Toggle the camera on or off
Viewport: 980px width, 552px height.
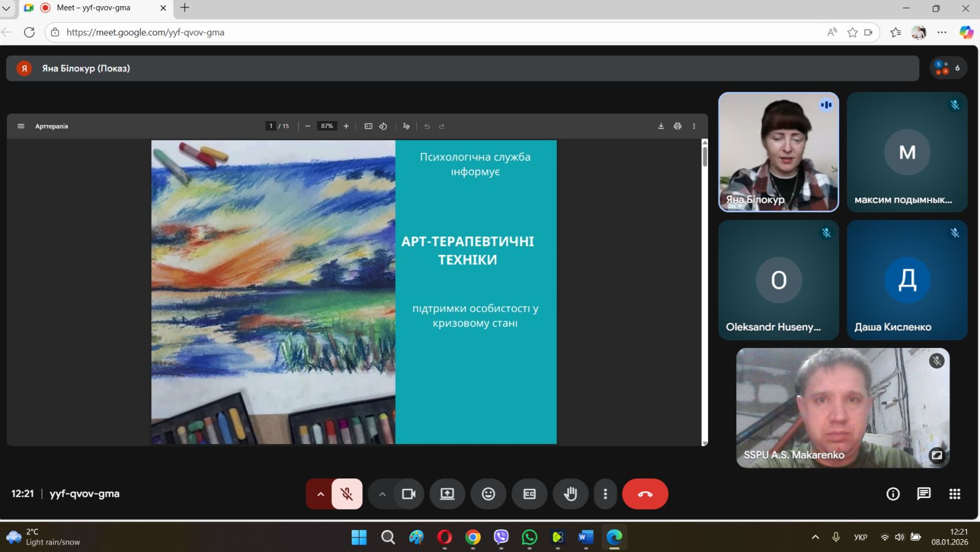pos(409,494)
